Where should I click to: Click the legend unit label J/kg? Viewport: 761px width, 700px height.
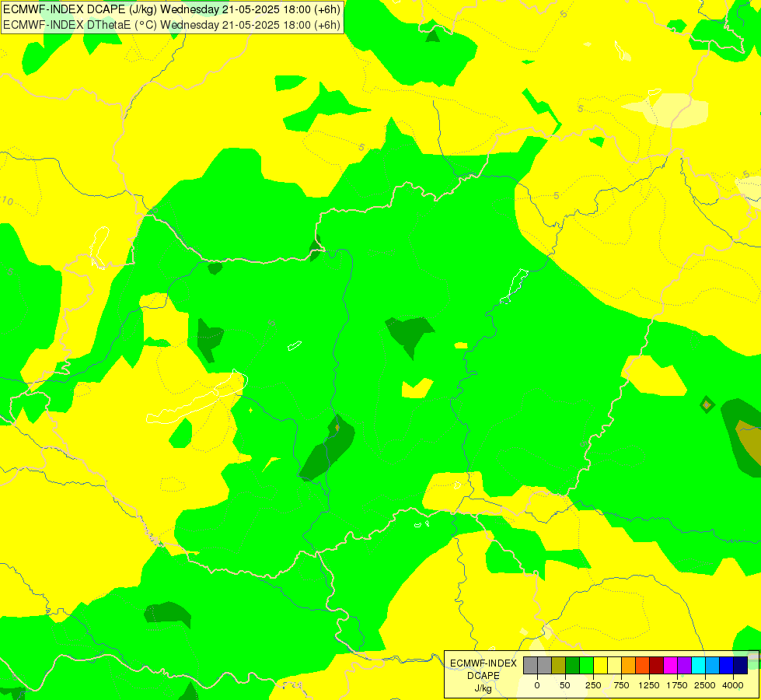click(483, 688)
